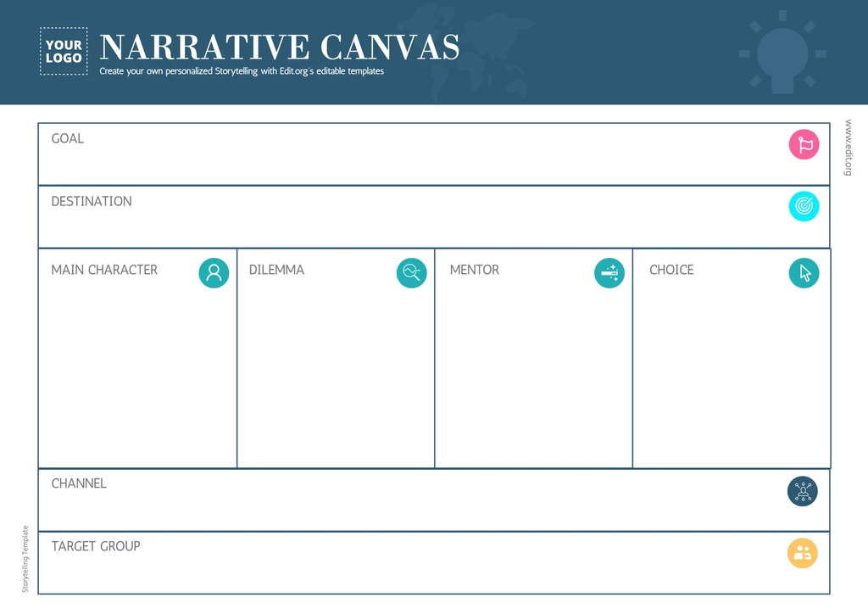Click the yellow Target Group people icon
Image resolution: width=868 pixels, height=614 pixels.
click(802, 553)
